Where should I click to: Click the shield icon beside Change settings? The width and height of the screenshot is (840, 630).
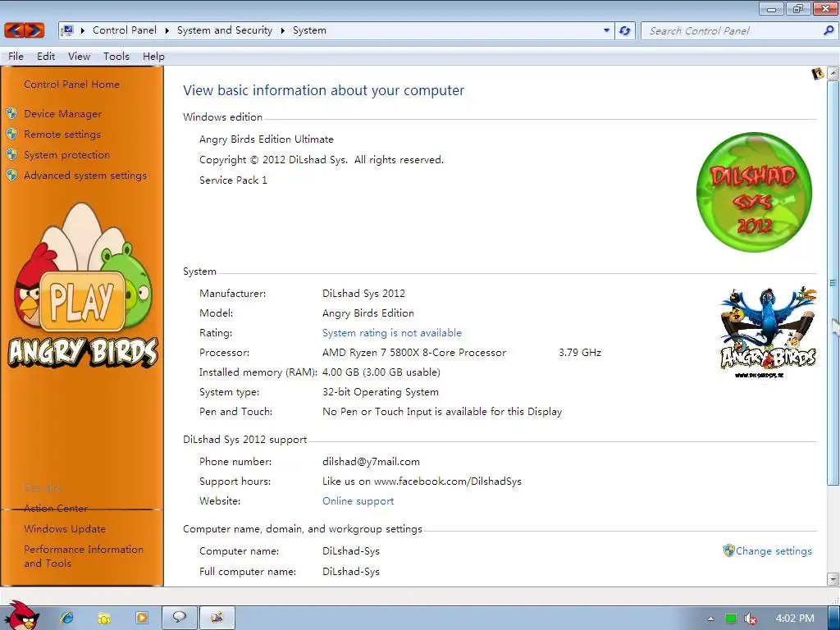pos(728,550)
